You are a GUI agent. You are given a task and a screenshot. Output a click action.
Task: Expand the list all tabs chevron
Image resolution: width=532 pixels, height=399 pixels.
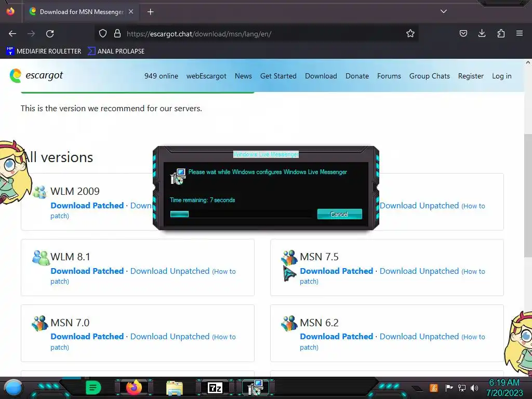coord(444,11)
